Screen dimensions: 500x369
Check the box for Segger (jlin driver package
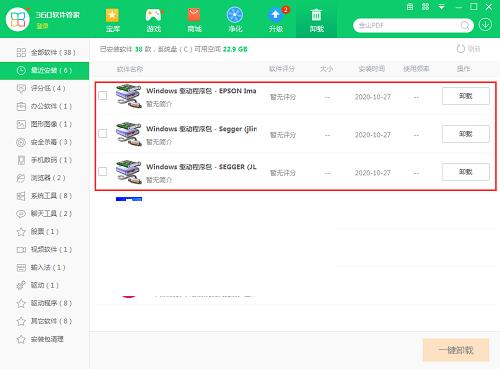point(103,134)
